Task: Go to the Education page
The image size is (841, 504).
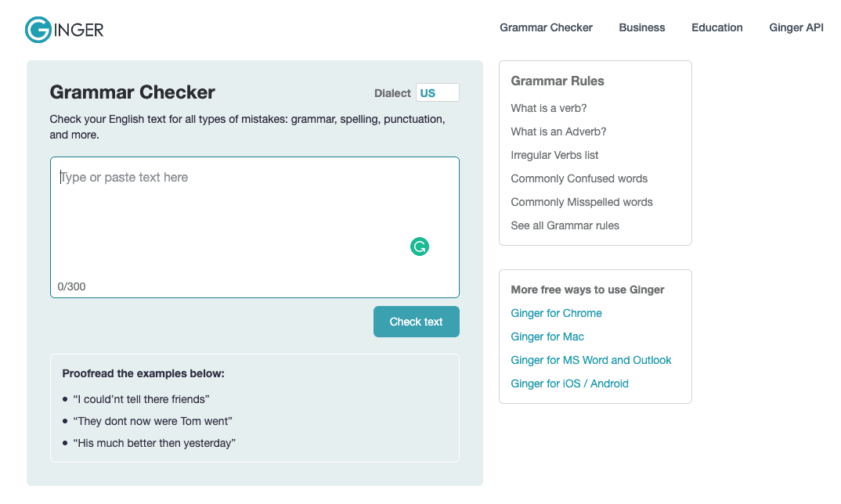Action: [x=716, y=27]
